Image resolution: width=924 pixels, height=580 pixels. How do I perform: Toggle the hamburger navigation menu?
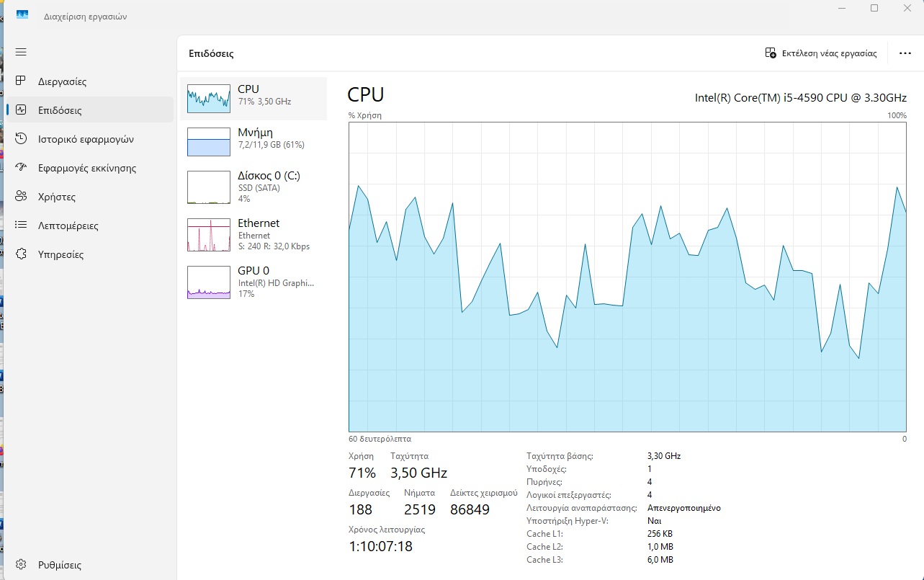click(21, 52)
